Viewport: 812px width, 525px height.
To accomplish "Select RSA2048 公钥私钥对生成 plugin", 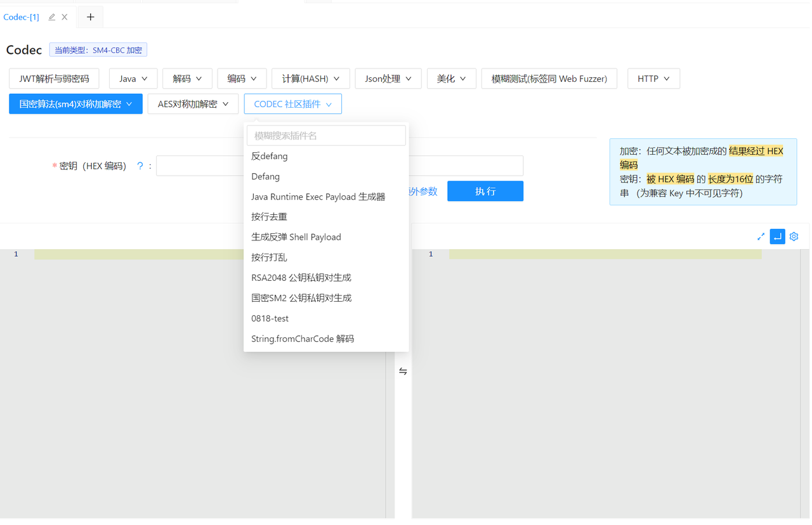I will click(301, 278).
